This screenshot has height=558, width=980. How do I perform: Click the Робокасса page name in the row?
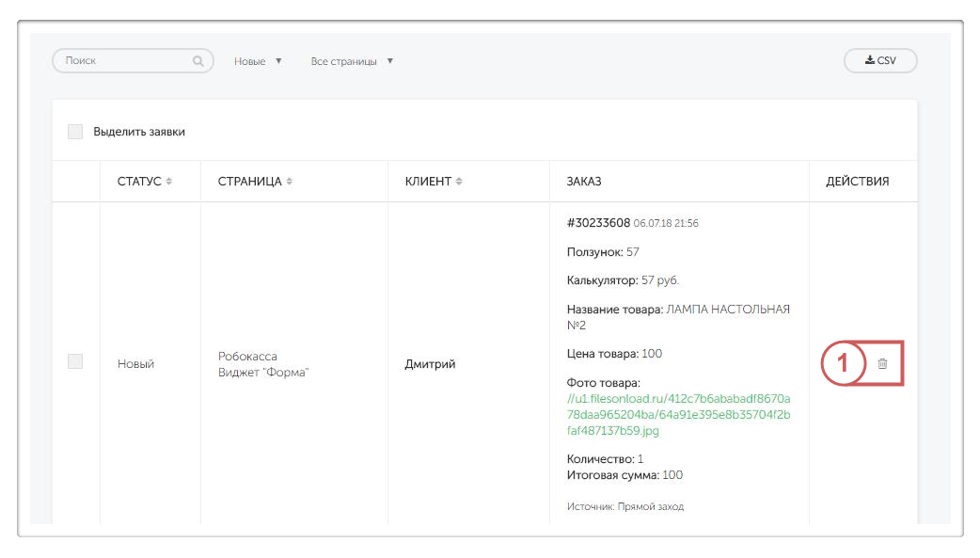coord(247,357)
